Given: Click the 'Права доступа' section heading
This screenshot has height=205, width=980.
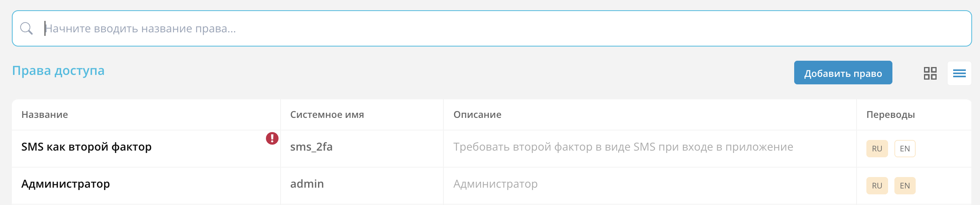Looking at the screenshot, I should click(x=58, y=71).
